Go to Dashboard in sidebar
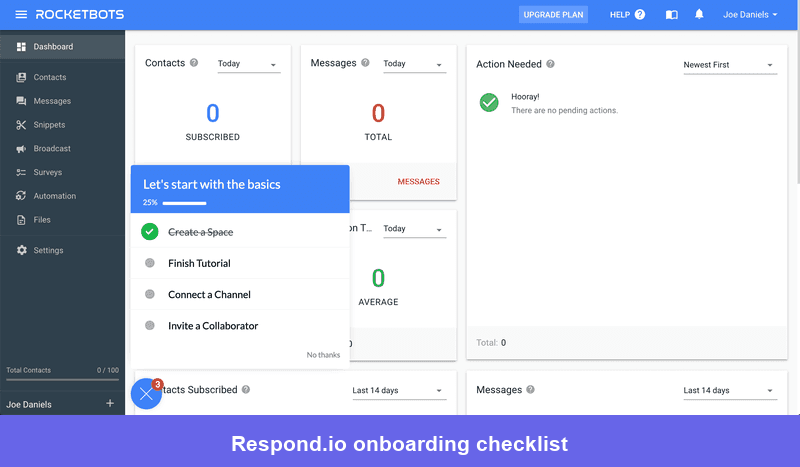The image size is (800, 467). click(x=62, y=46)
